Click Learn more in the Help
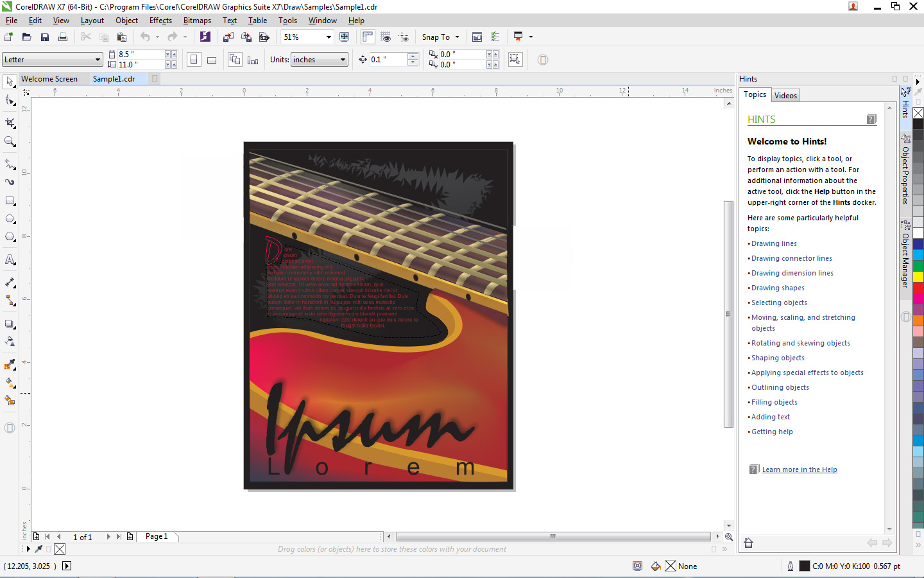924x578 pixels. coord(800,469)
